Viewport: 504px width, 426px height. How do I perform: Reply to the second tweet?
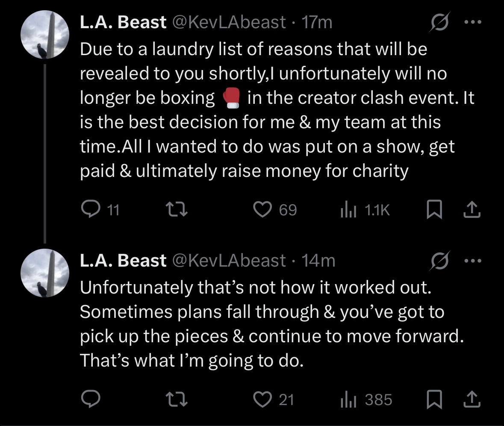point(91,400)
